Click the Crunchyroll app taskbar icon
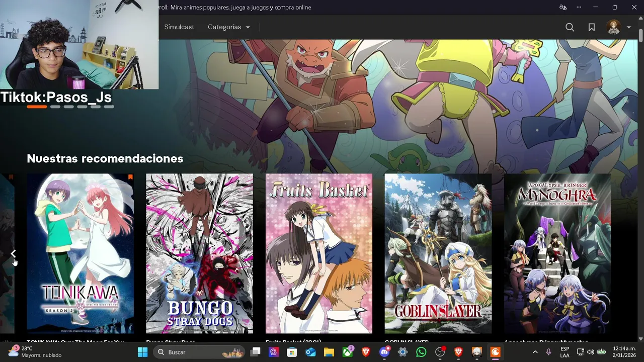The image size is (644, 362). click(495, 352)
